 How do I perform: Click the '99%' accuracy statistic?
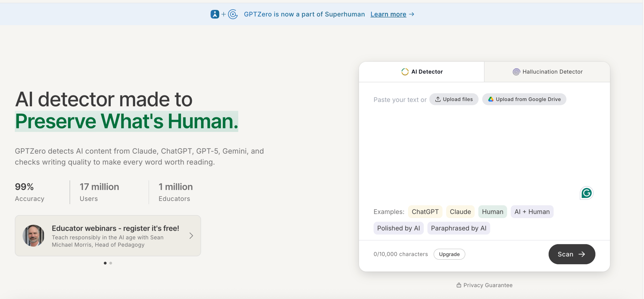[24, 187]
